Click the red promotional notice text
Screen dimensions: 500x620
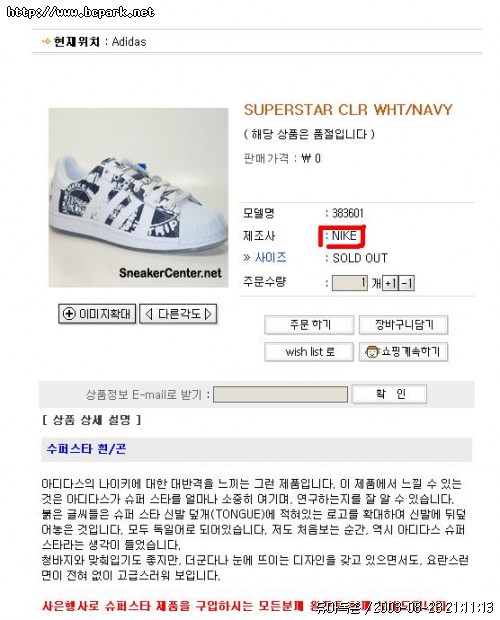tap(244, 606)
